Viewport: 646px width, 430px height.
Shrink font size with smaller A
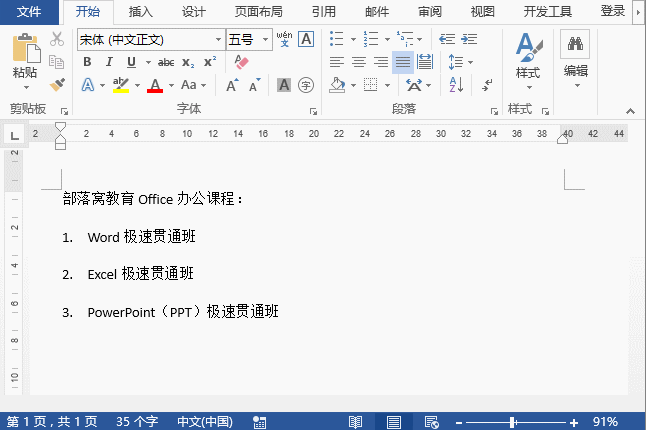(255, 85)
